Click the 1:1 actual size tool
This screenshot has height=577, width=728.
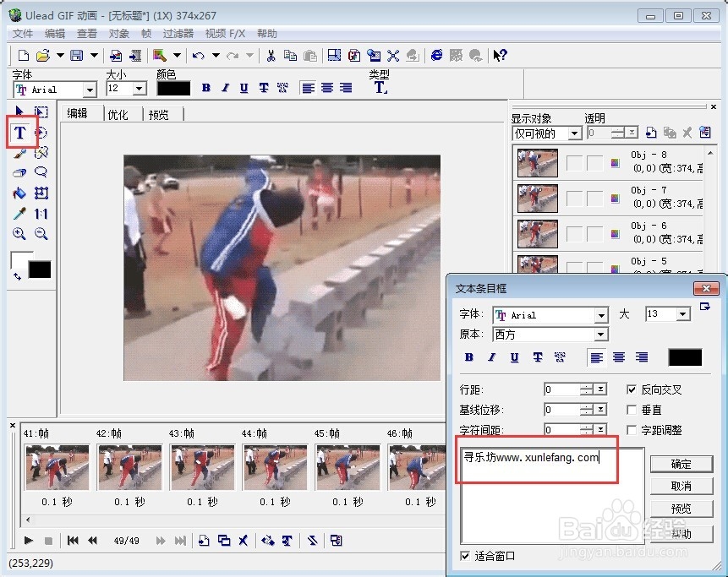click(x=41, y=214)
